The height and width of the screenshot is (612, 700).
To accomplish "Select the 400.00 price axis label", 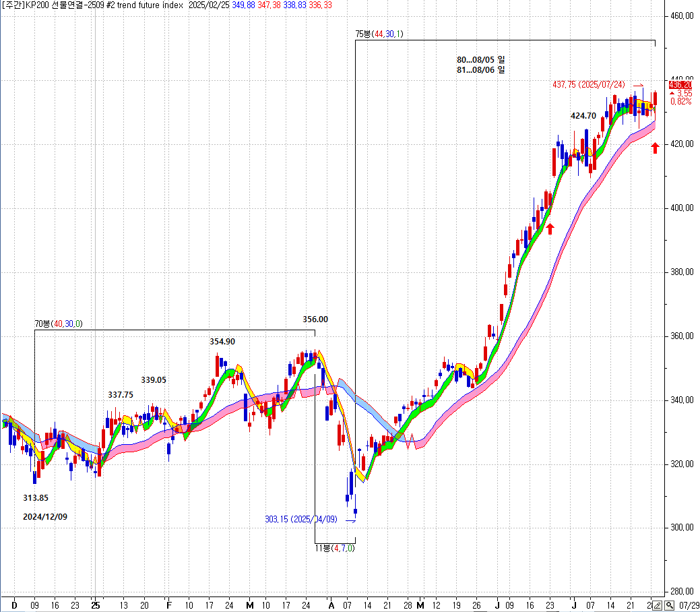I will coord(682,208).
